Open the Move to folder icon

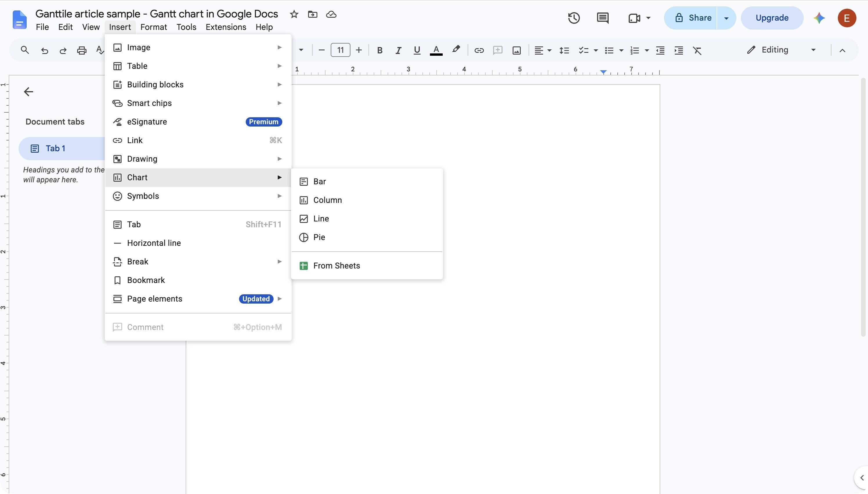(312, 14)
